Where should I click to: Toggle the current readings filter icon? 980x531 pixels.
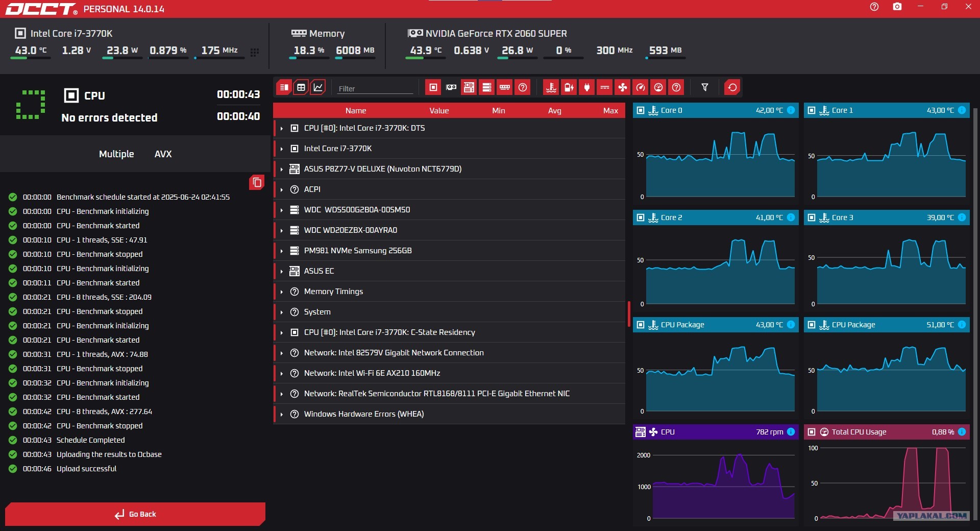605,87
